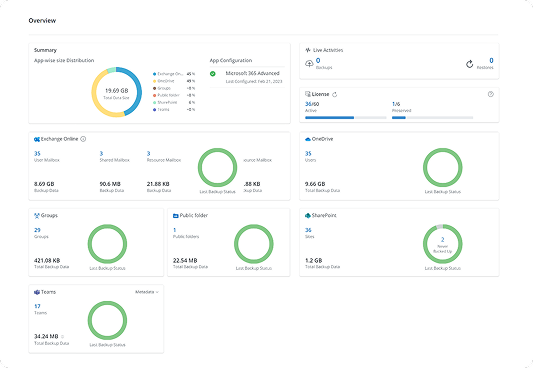The height and width of the screenshot is (368, 533).
Task: Click the 90.6 MB Backup Data value
Action: point(110,184)
